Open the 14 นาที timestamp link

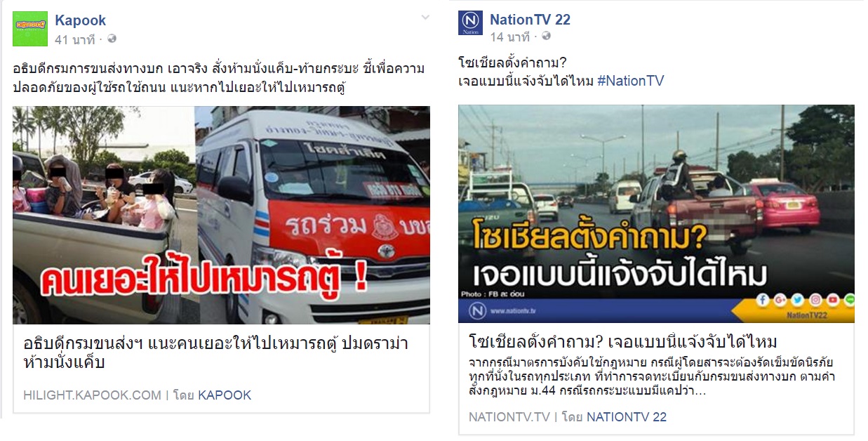[x=509, y=37]
